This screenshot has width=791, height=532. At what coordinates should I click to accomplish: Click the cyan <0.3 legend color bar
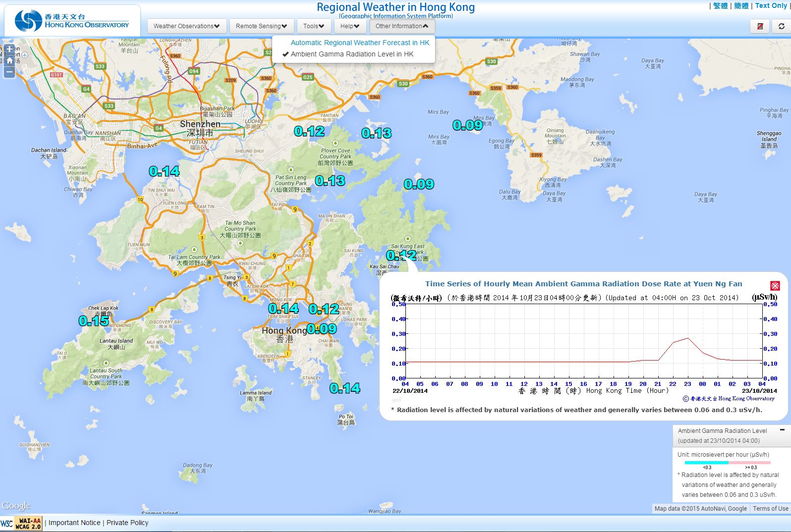pos(706,463)
